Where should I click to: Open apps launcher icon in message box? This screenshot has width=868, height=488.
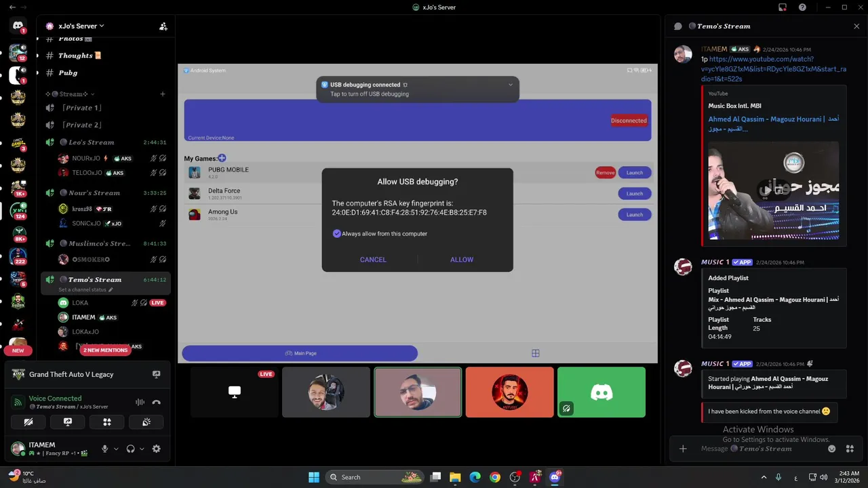pos(850,449)
